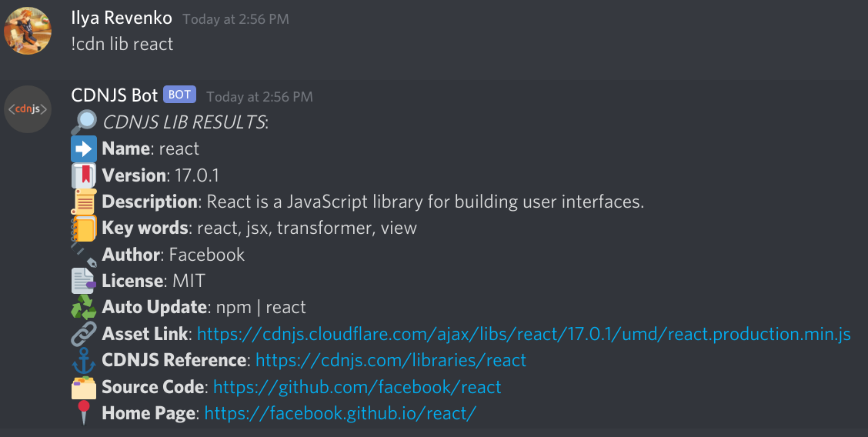Click the pen emoji beside Author
868x437 pixels.
pos(84,255)
